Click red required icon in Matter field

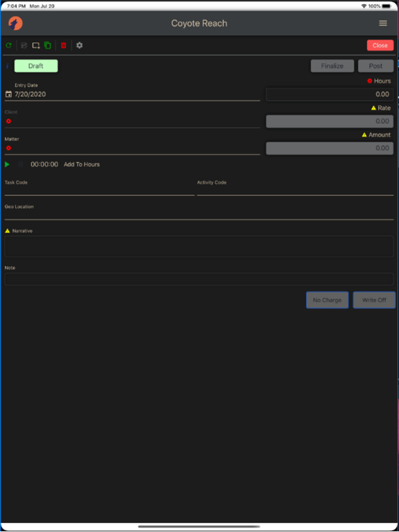pos(8,148)
